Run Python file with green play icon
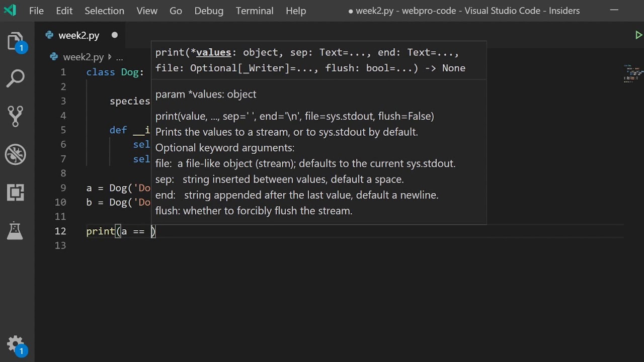The width and height of the screenshot is (644, 362). (x=638, y=35)
